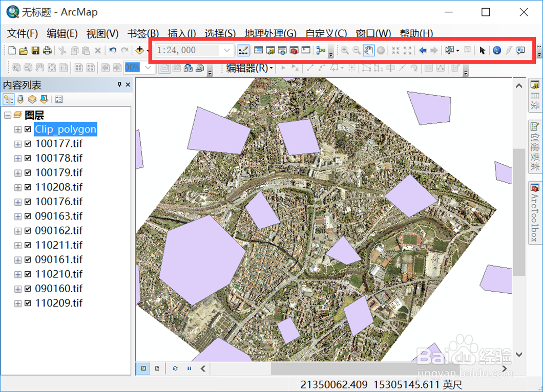Print the map
Image resolution: width=543 pixels, height=392 pixels.
47,51
